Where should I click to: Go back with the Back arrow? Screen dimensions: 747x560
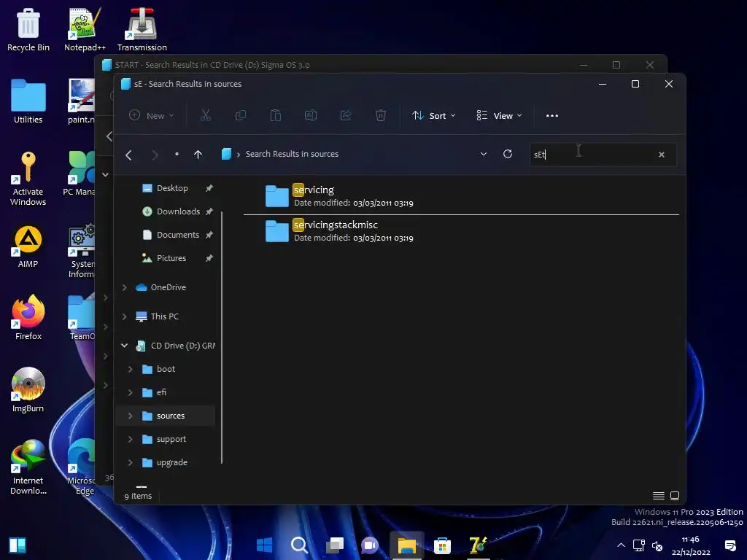coord(128,155)
